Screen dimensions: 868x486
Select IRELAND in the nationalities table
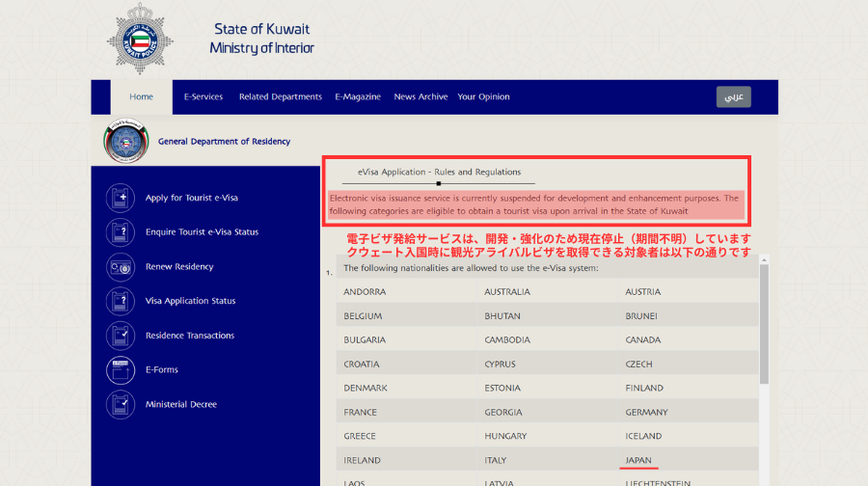(362, 460)
